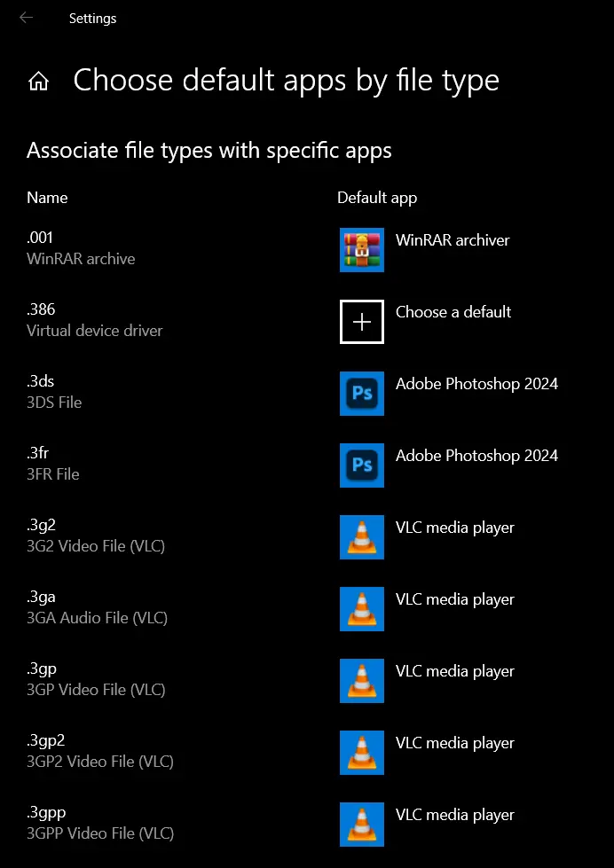Click the VLC cone icon for .3gpp
The height and width of the screenshot is (868, 614).
[x=362, y=825]
